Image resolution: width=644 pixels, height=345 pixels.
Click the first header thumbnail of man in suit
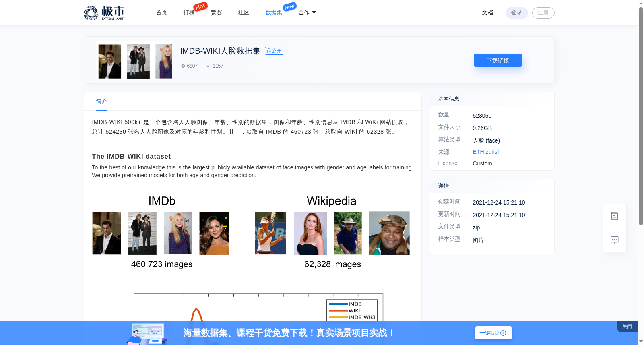[x=109, y=61]
